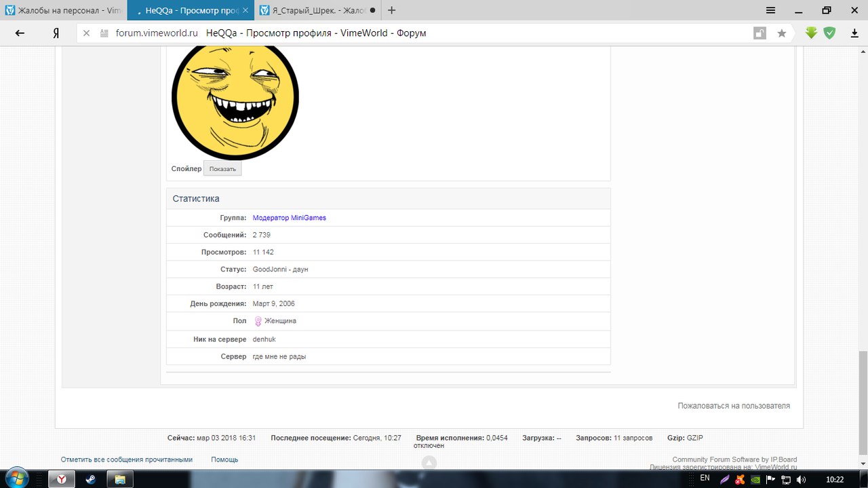Go back with the browser back arrow

[x=20, y=33]
